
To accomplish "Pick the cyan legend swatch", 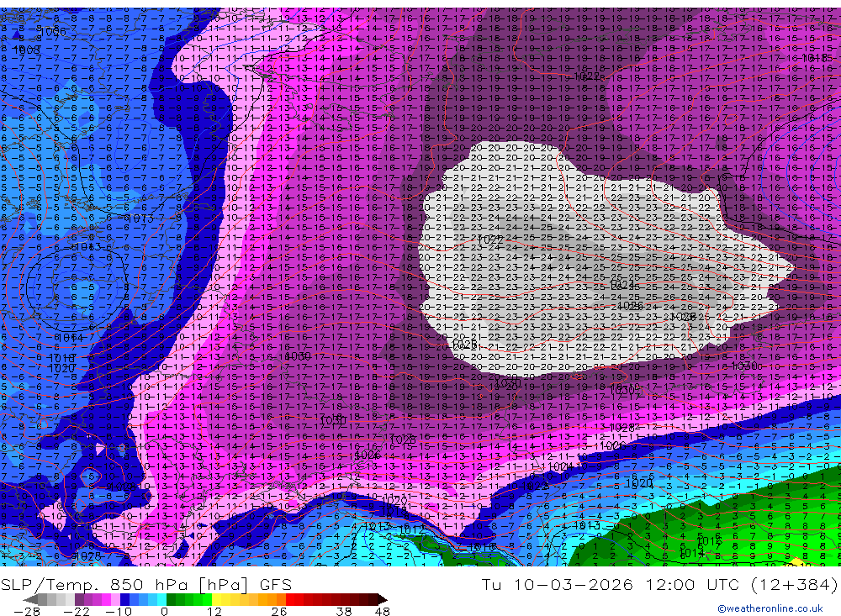I will [x=161, y=599].
